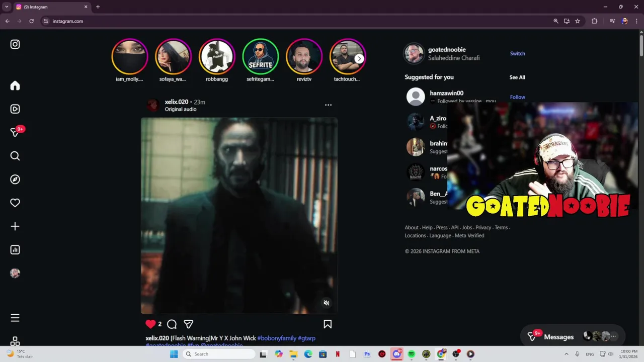Screen dimensions: 644x362
Task: Open Discord from the taskbar
Action: click(397, 354)
